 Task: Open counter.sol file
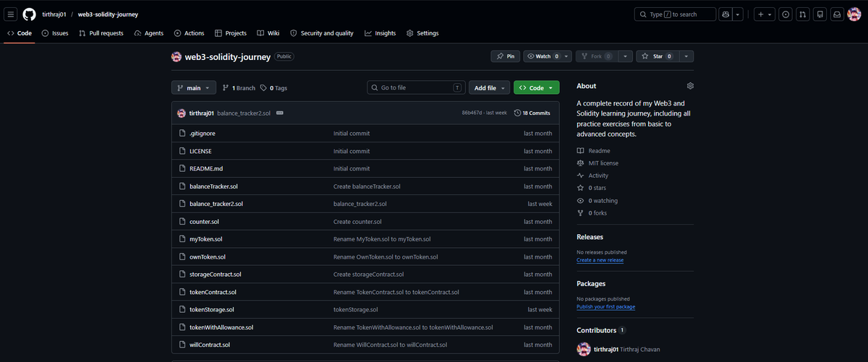coord(204,222)
